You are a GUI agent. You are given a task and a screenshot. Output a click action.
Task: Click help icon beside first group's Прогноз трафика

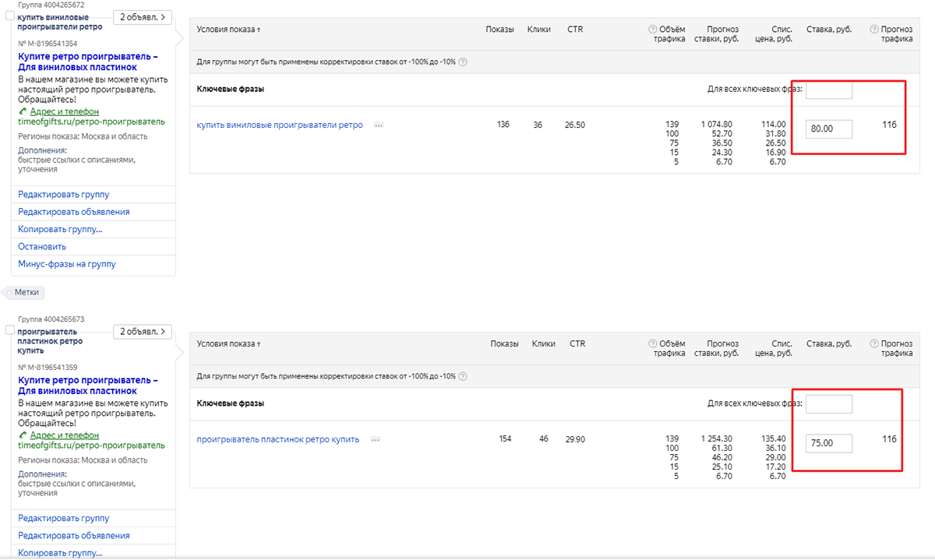click(x=874, y=30)
